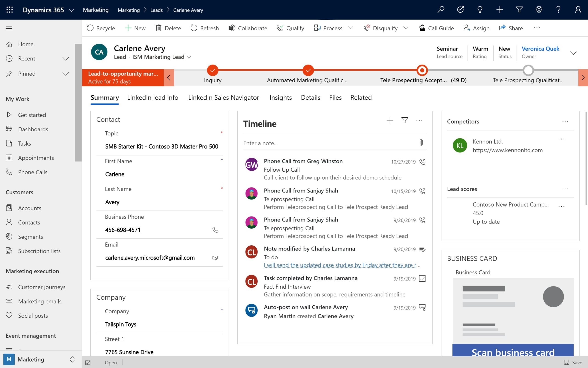The image size is (588, 368).
Task: Expand the Dynamics 365 app dropdown
Action: [71, 10]
